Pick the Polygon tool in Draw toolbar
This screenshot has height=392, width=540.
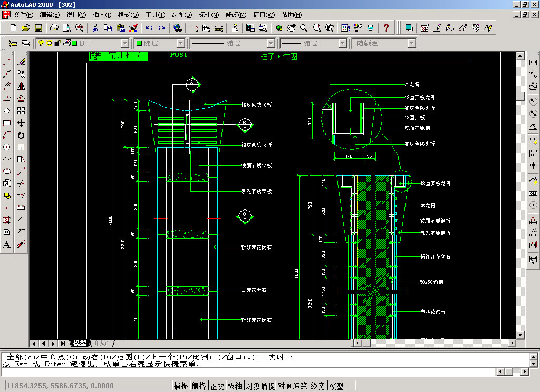[7, 111]
